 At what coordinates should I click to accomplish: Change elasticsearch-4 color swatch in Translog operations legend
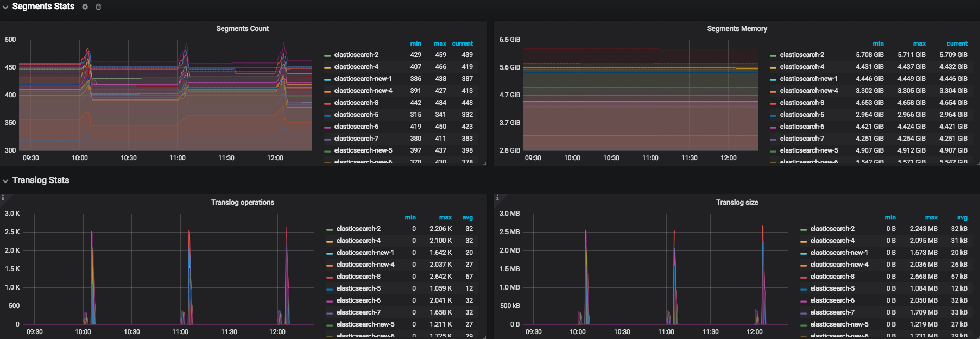[x=330, y=241]
